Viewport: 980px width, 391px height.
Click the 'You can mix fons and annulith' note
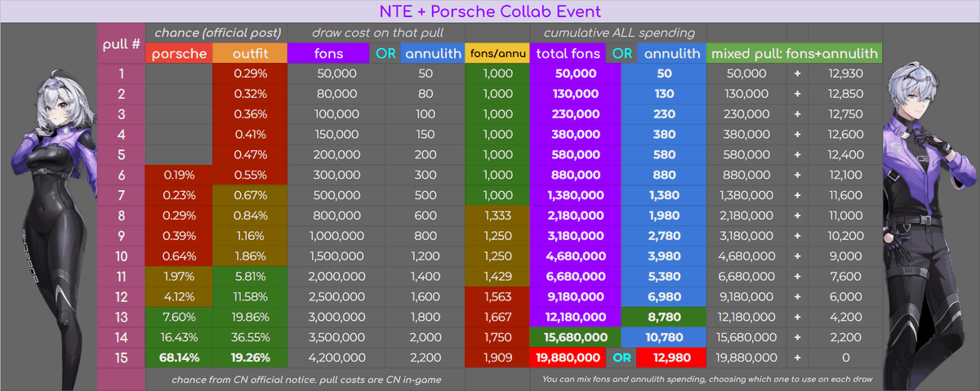coord(709,379)
